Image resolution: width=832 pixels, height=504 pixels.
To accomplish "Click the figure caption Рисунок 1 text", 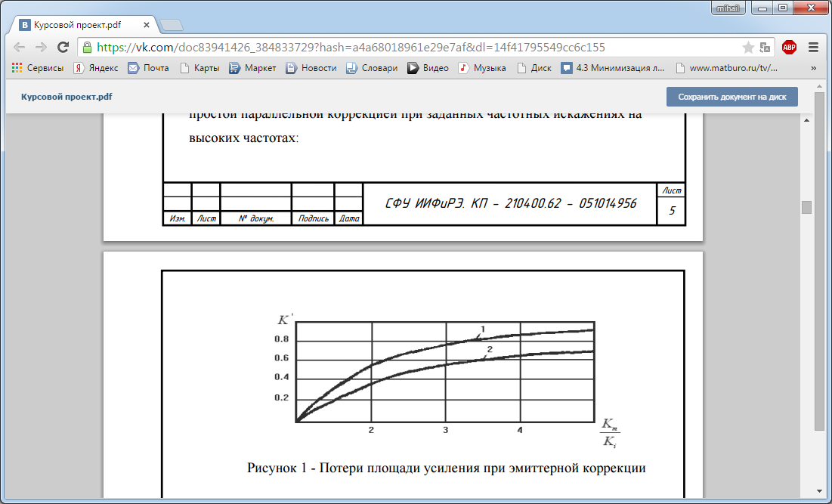I will 447,468.
